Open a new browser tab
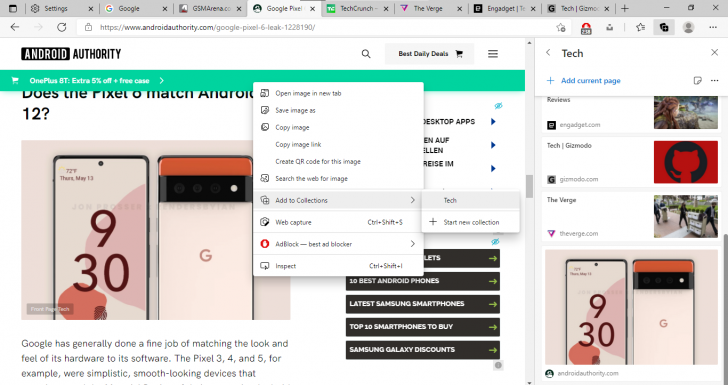The width and height of the screenshot is (728, 385). click(624, 8)
